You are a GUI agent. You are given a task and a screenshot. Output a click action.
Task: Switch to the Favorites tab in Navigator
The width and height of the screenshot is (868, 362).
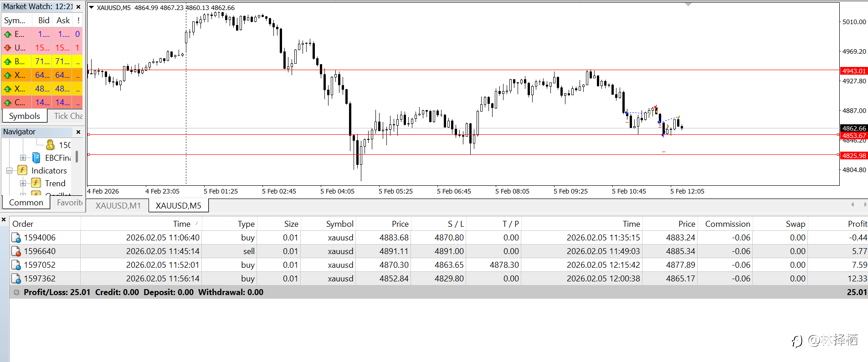click(x=69, y=203)
